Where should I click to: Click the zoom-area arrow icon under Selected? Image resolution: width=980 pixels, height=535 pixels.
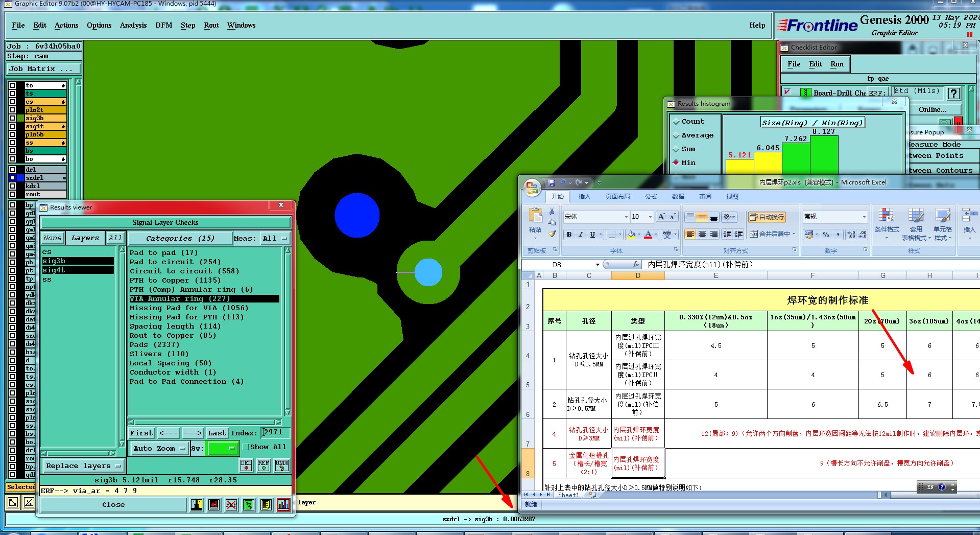coord(13,503)
